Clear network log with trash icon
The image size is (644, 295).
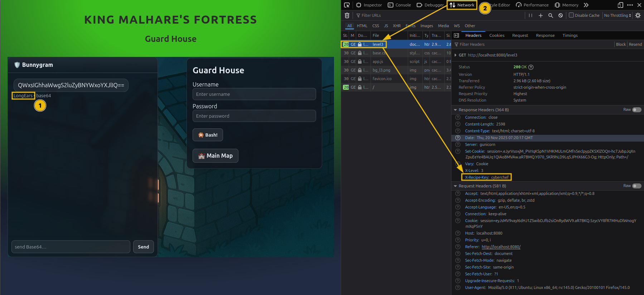tap(347, 15)
